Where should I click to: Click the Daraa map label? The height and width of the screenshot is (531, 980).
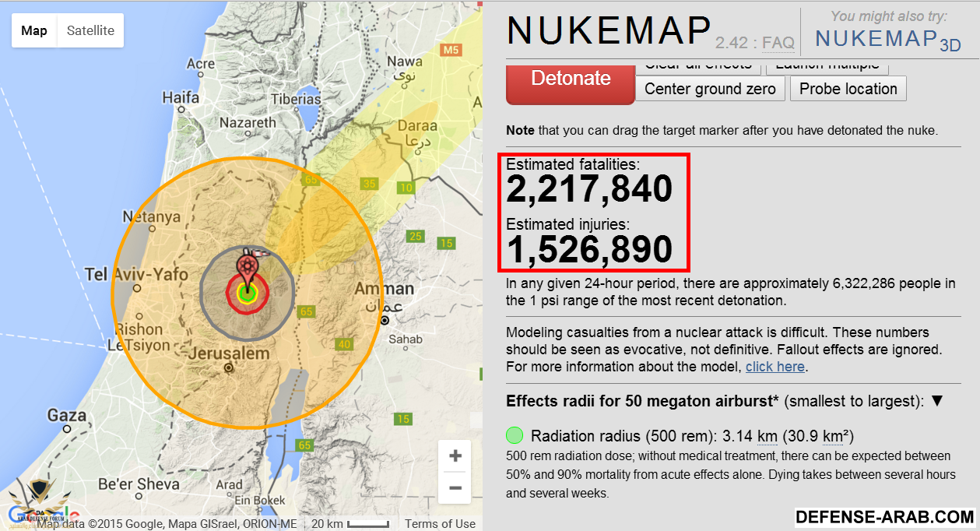(x=417, y=126)
